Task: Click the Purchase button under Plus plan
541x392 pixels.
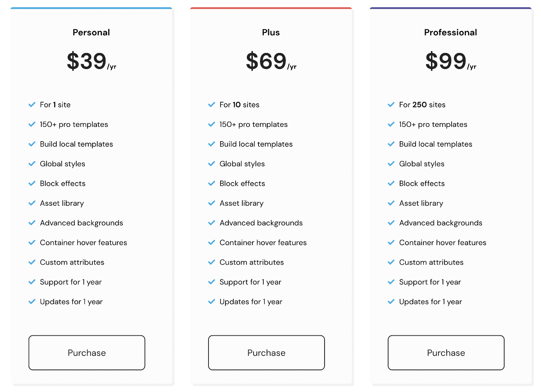Action: [x=266, y=353]
